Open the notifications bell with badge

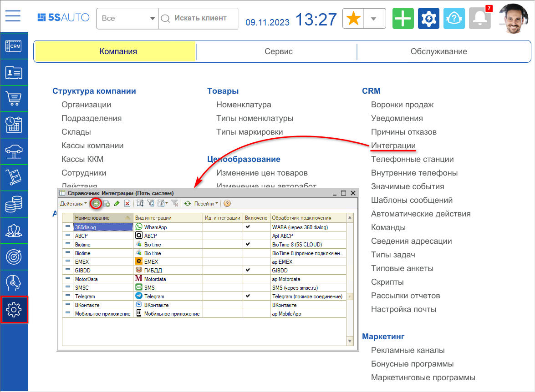tap(480, 18)
